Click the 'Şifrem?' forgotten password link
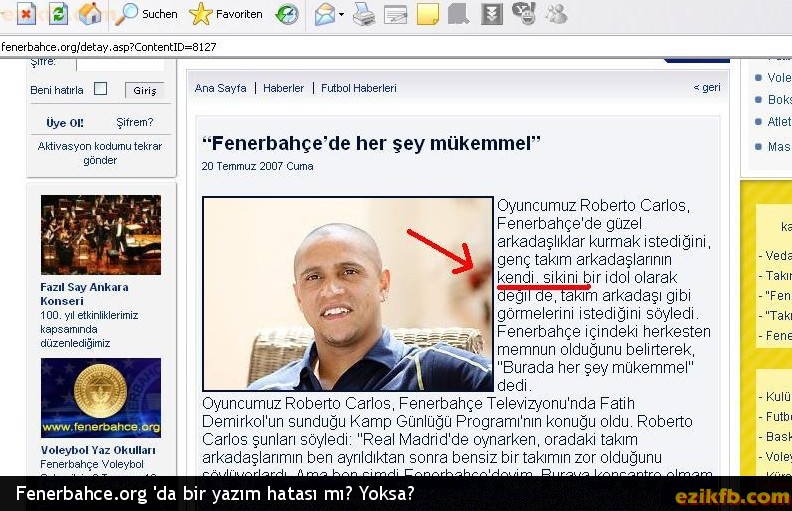The image size is (792, 511). [135, 123]
